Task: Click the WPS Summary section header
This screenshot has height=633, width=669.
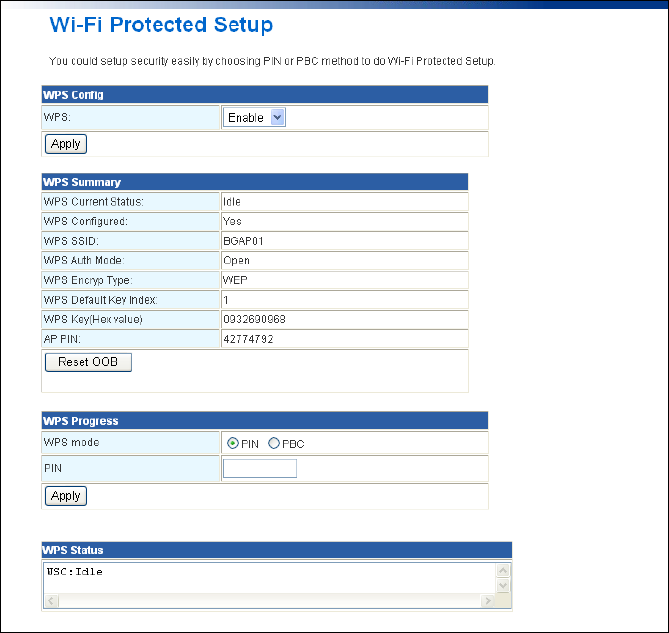Action: pyautogui.click(x=254, y=182)
